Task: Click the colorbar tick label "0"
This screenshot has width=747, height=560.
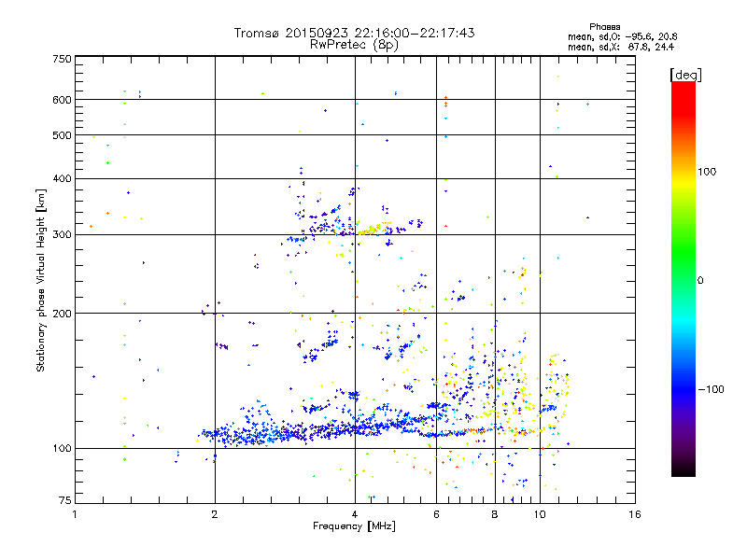Action: (x=700, y=281)
